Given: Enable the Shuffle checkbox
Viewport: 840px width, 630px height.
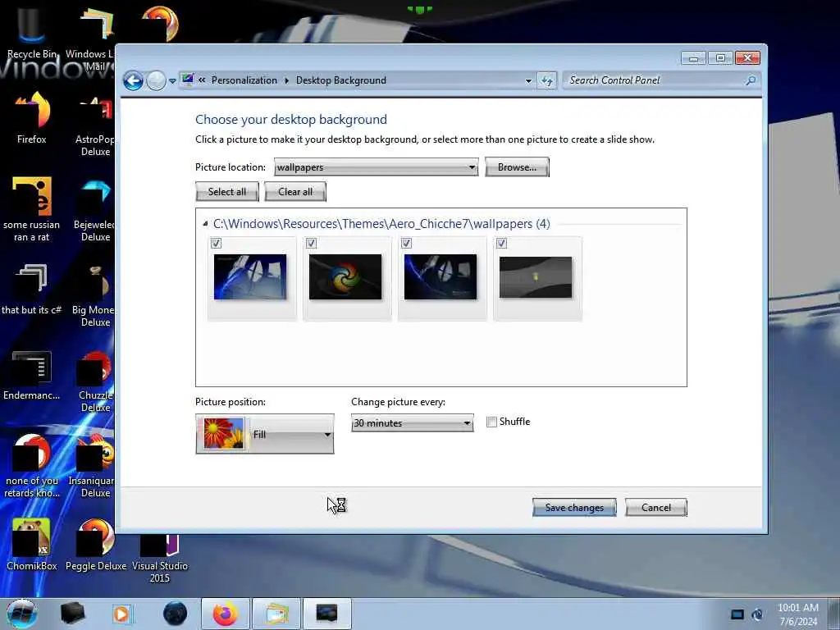Looking at the screenshot, I should 491,422.
